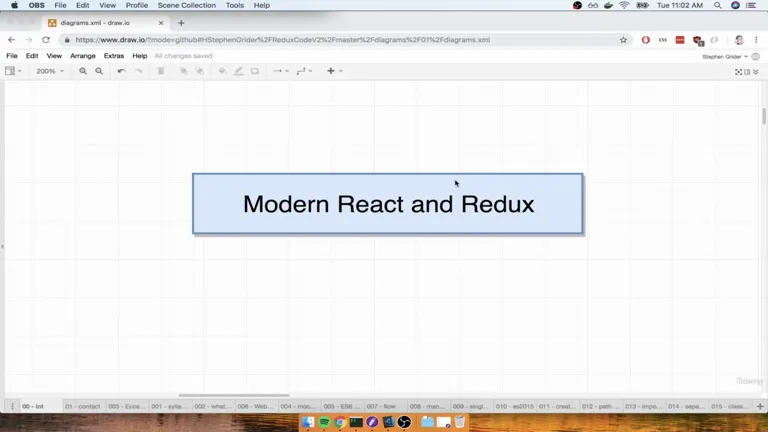The image size is (768, 432).
Task: Click the Fill Color bucket icon
Action: pos(222,71)
